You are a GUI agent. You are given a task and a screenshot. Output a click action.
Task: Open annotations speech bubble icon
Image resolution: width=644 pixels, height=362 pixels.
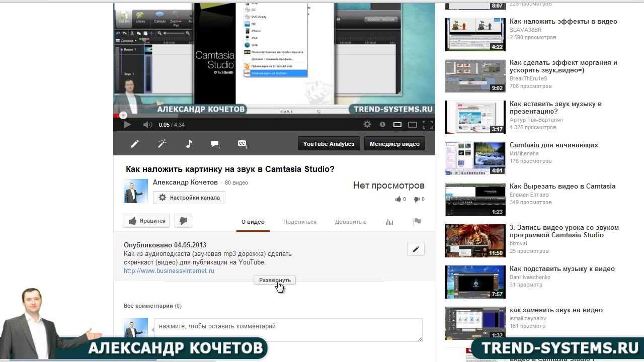pos(216,144)
